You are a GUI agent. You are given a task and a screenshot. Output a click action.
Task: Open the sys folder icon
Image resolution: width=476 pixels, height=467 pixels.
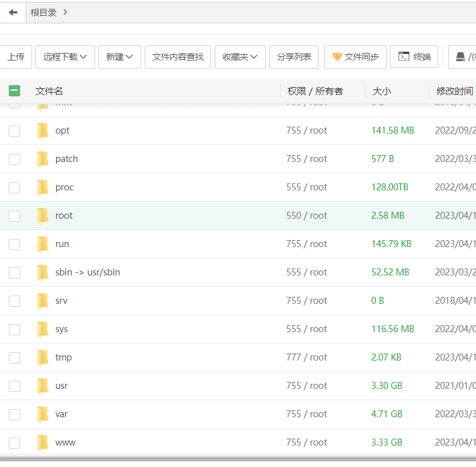[43, 329]
